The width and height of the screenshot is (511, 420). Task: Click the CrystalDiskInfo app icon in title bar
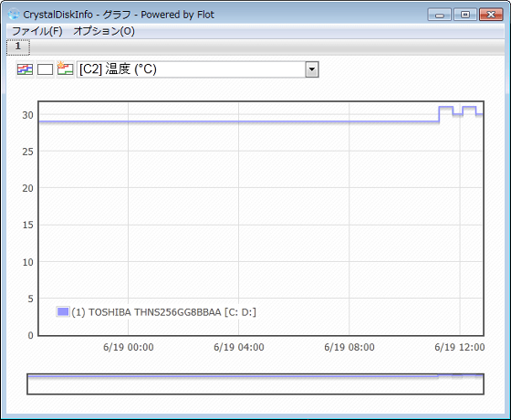click(14, 15)
